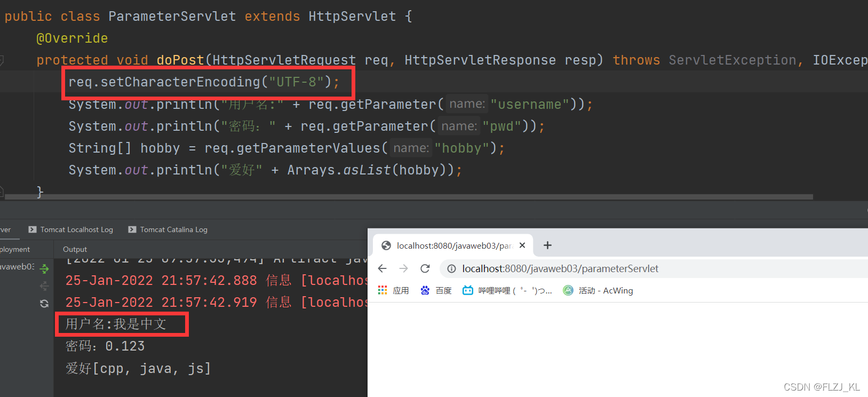This screenshot has width=868, height=397.
Task: Click the horizontal scrollbar of the editor
Action: [x=409, y=197]
